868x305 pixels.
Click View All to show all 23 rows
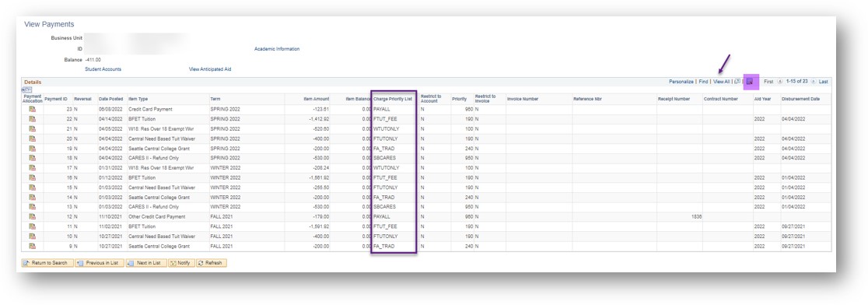[721, 82]
